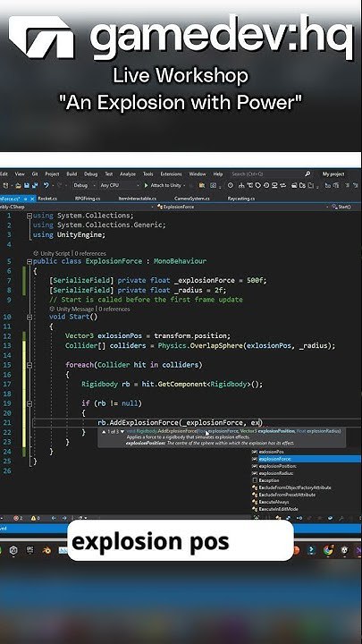Click the Save All icon
The height and width of the screenshot is (644, 362).
[x=35, y=186]
